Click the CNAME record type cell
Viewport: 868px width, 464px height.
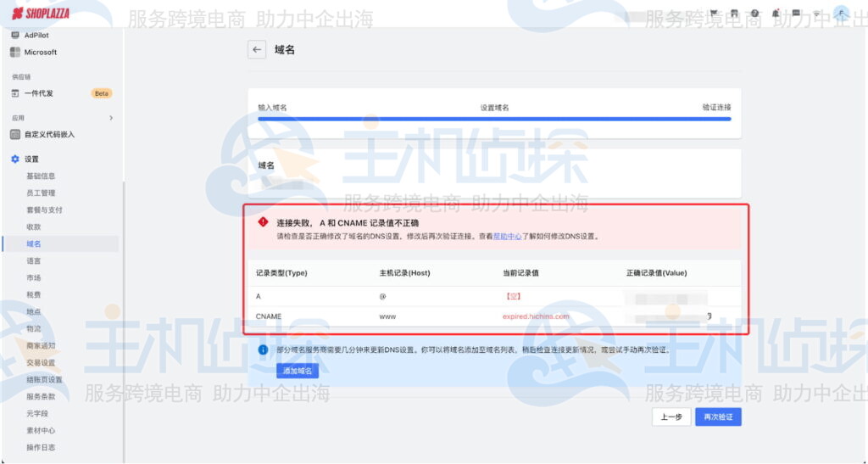pos(269,316)
